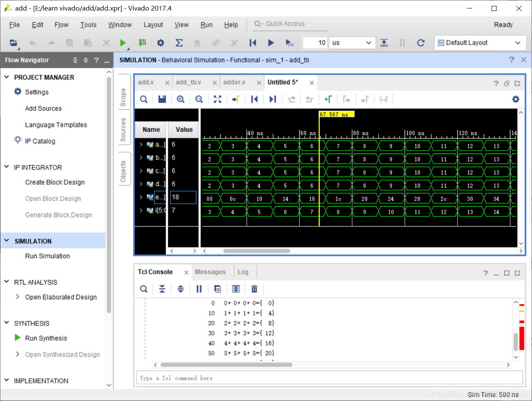
Task: Open the Window menu
Action: [120, 25]
